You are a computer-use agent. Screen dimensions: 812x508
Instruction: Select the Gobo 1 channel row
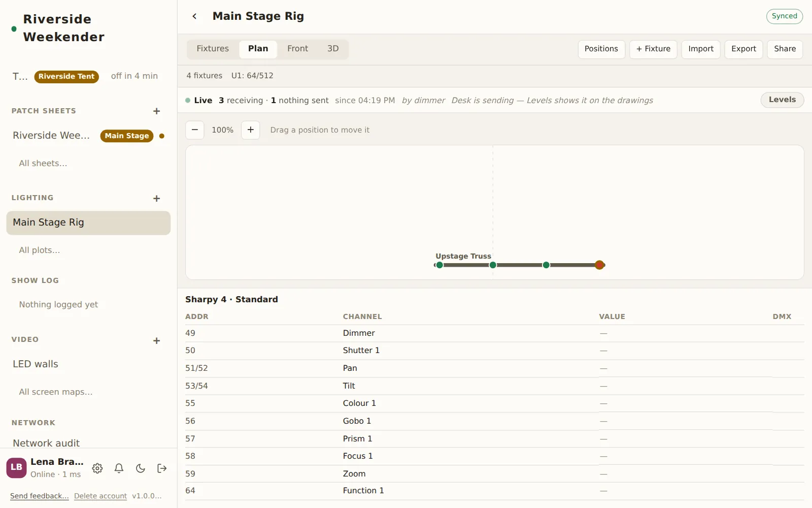point(495,421)
